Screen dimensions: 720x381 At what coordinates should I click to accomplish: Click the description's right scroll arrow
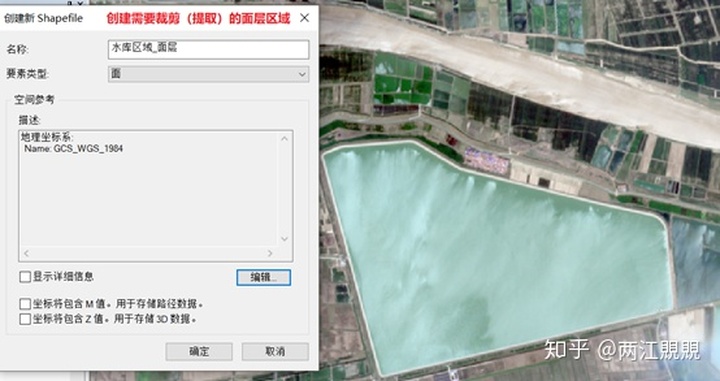coord(270,253)
